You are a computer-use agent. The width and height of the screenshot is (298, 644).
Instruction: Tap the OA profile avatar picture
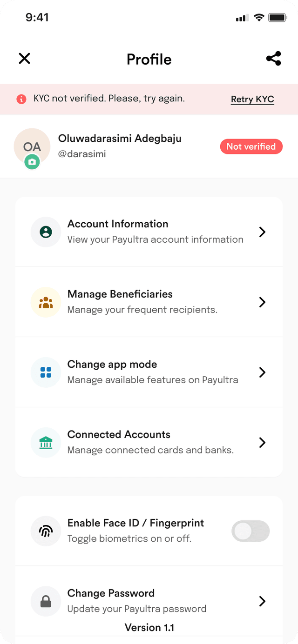[32, 146]
